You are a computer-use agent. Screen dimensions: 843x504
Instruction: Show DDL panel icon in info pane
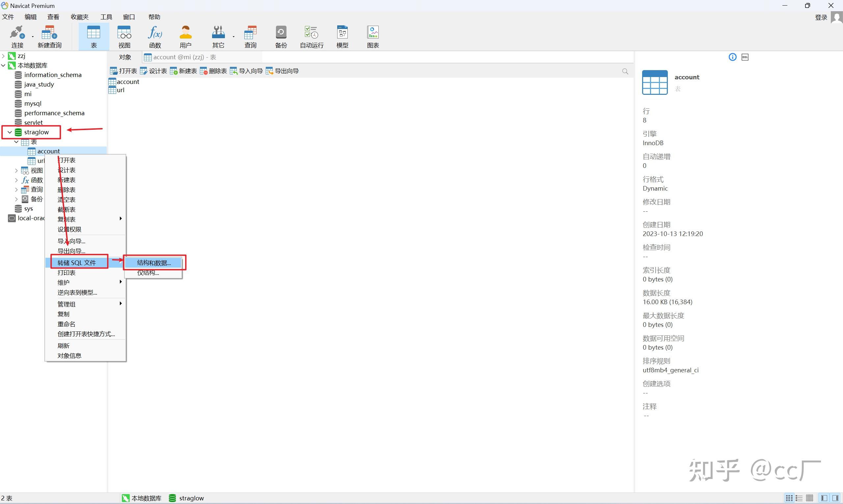pyautogui.click(x=745, y=57)
